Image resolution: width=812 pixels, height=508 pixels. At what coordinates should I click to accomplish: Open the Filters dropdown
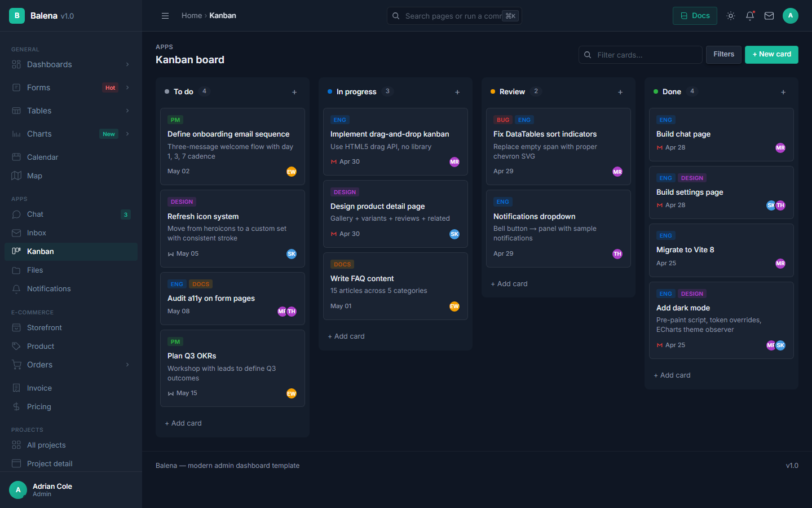click(724, 55)
